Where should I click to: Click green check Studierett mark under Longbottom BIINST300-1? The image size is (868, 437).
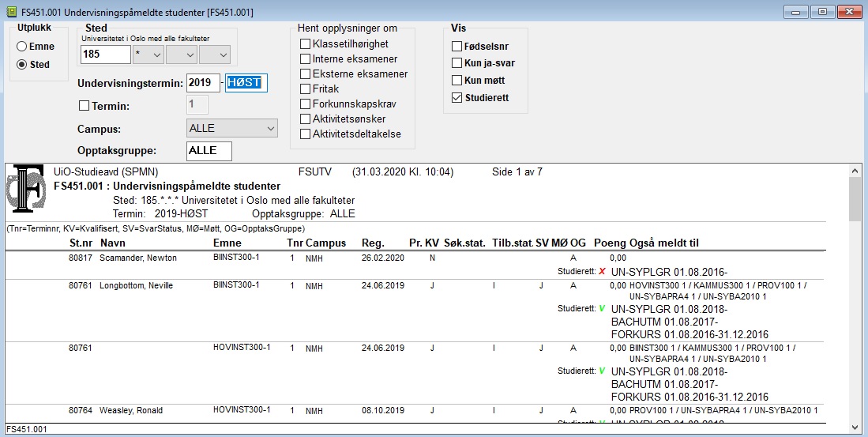pyautogui.click(x=603, y=308)
